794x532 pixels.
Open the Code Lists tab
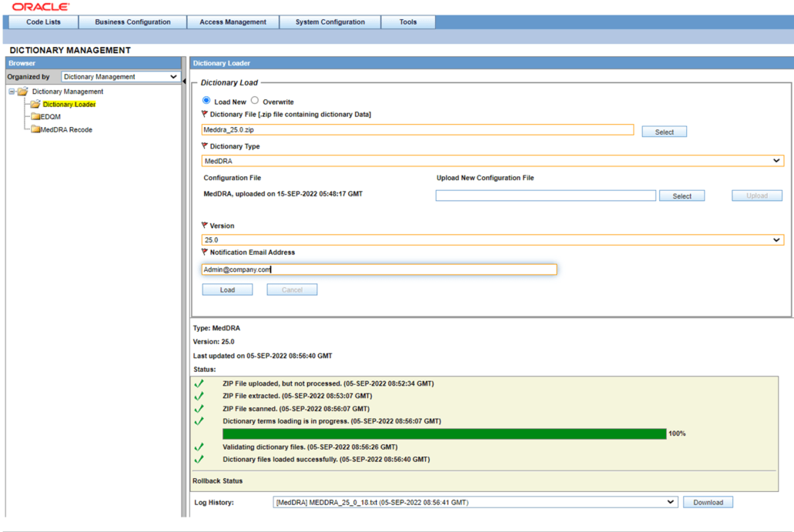click(x=44, y=22)
